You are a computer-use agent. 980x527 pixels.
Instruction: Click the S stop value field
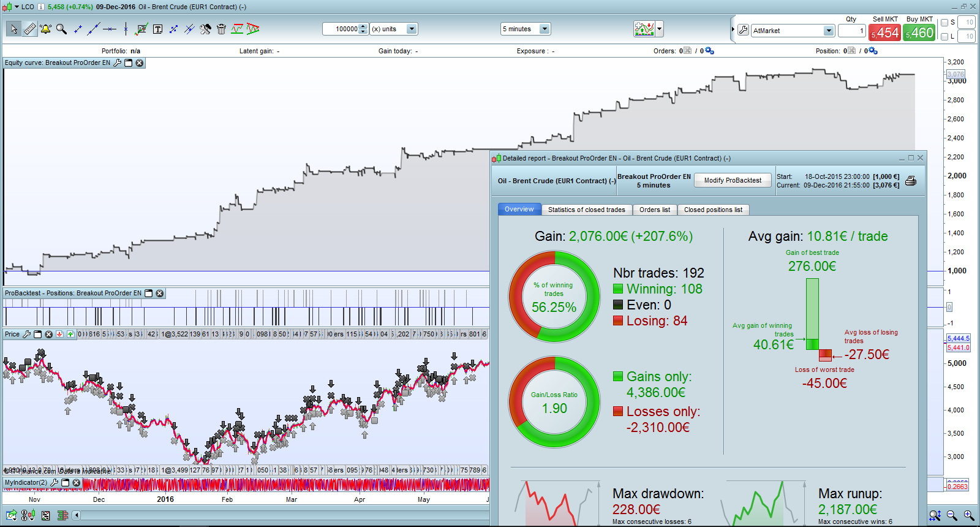tap(967, 23)
